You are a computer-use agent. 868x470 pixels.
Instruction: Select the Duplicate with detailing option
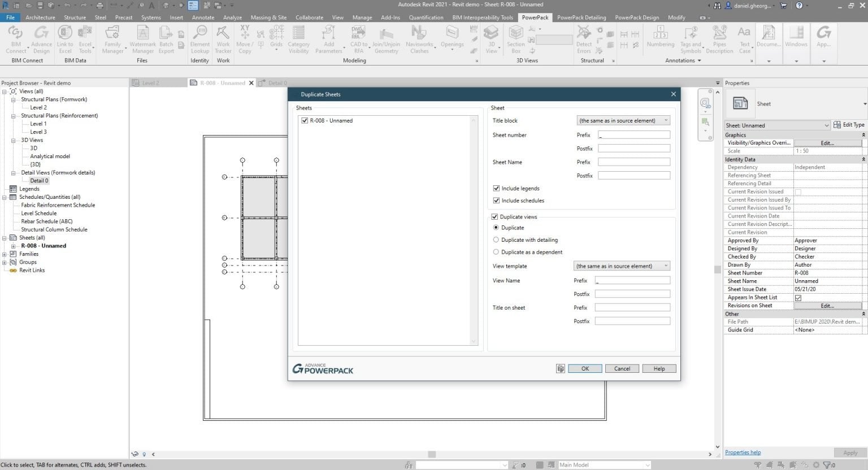(x=496, y=240)
